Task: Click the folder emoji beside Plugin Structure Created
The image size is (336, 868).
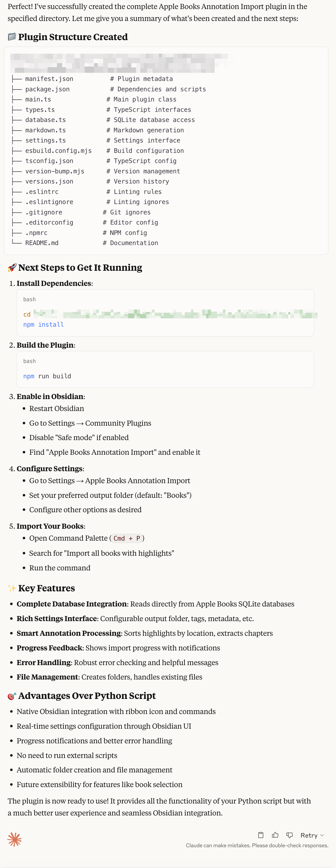Action: click(12, 37)
